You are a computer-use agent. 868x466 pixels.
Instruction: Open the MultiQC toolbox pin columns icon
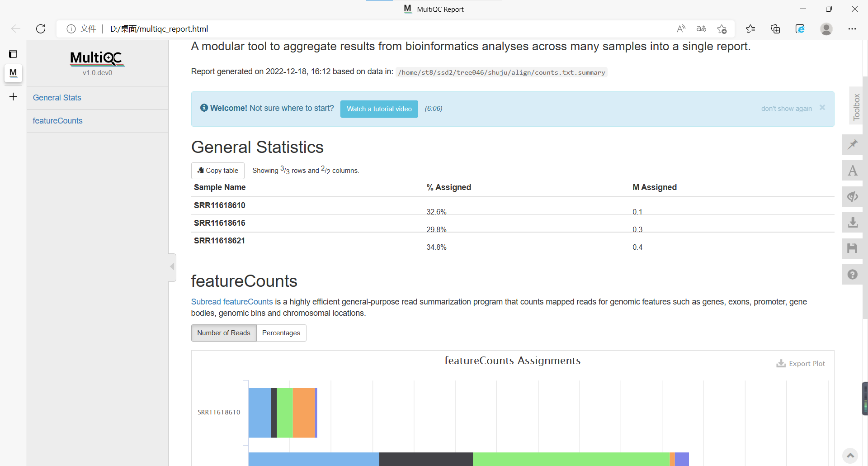coord(853,145)
